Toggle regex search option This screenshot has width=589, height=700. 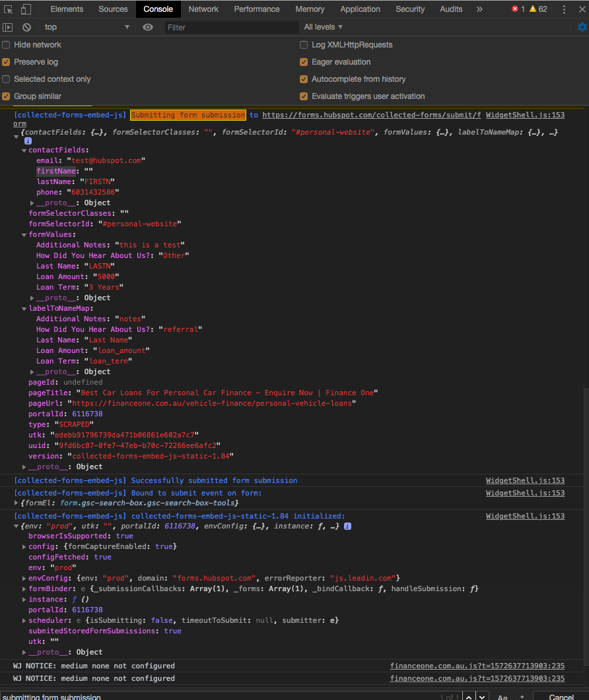click(x=522, y=697)
